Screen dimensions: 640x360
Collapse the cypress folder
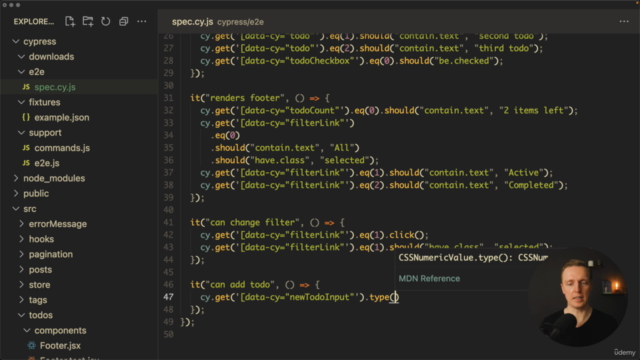16,42
